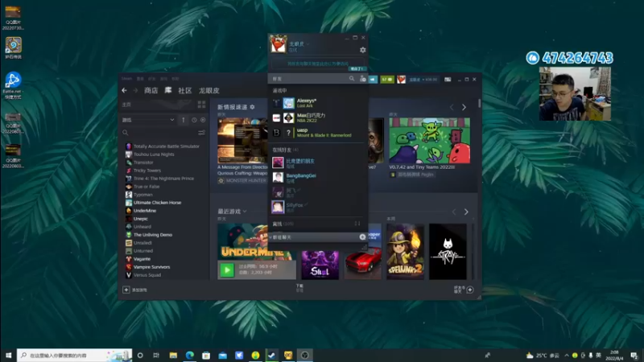Viewport: 644px width, 362px height.
Task: Create new group chat plus icon
Action: point(362,237)
